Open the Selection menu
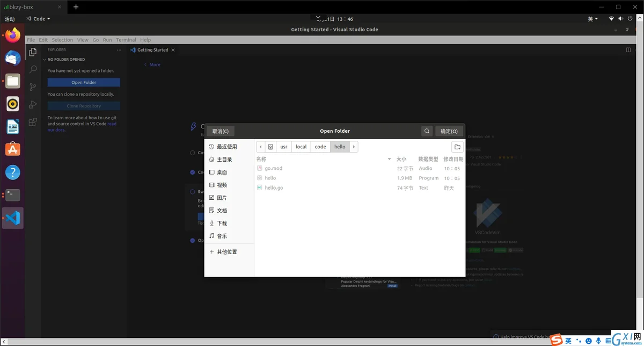Screen dimensions: 644x346 [62, 40]
